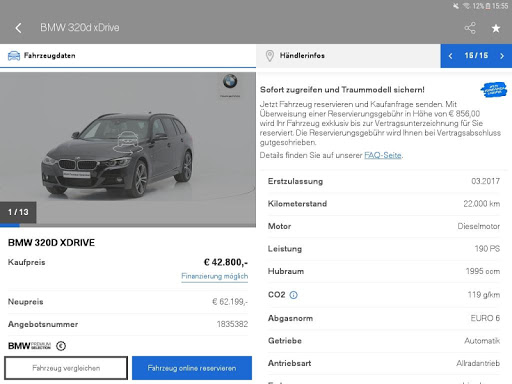The width and height of the screenshot is (512, 384).
Task: Click the header title BMW 320d xDrive
Action: 80,28
